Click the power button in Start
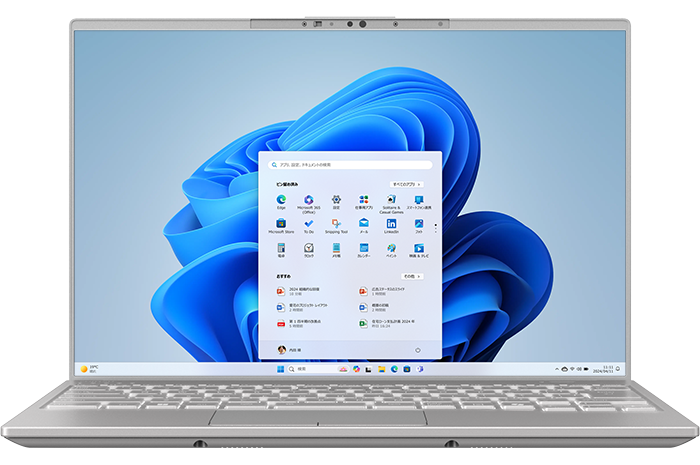Viewport: 700px width, 465px height. point(416,350)
